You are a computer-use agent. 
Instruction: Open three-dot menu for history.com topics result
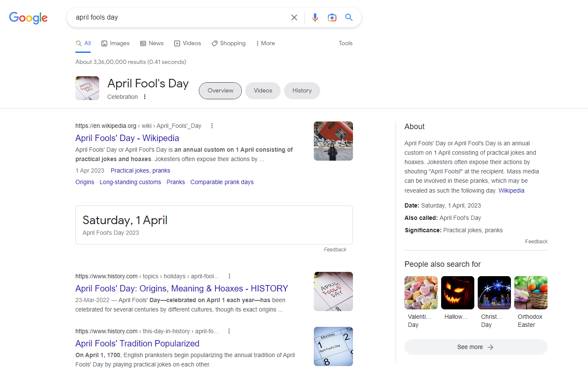pyautogui.click(x=229, y=276)
